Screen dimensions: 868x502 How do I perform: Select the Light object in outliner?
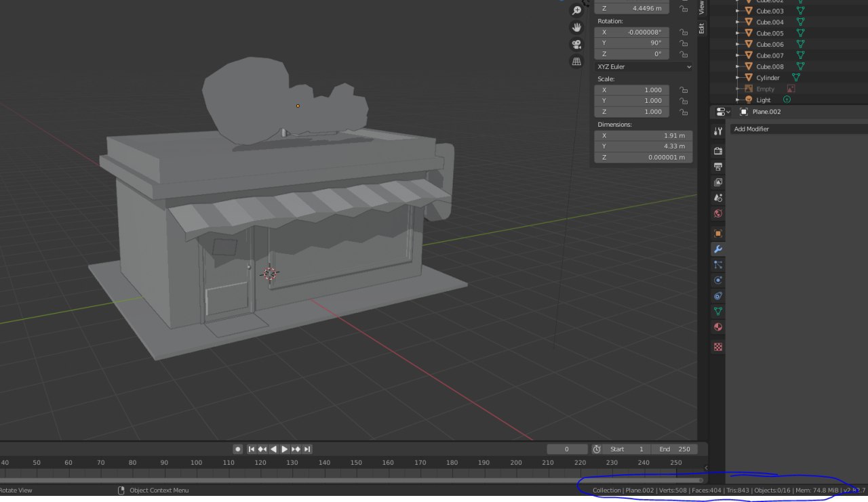(x=764, y=100)
